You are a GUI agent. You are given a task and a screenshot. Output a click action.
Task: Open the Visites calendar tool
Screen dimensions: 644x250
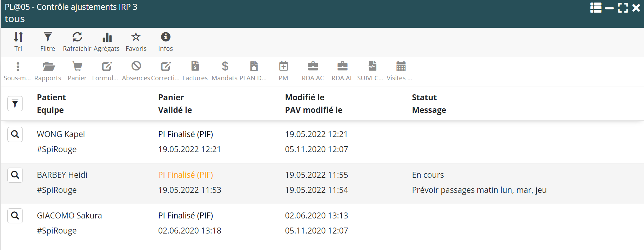click(400, 71)
